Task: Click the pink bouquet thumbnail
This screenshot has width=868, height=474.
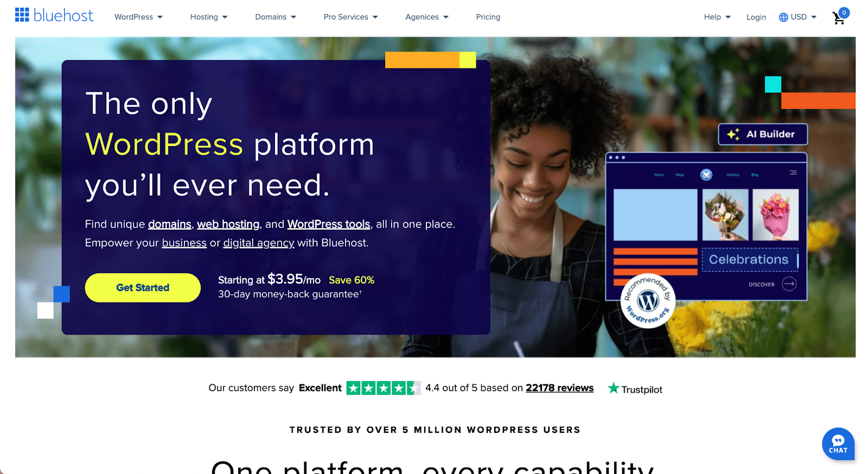Action: pos(776,214)
